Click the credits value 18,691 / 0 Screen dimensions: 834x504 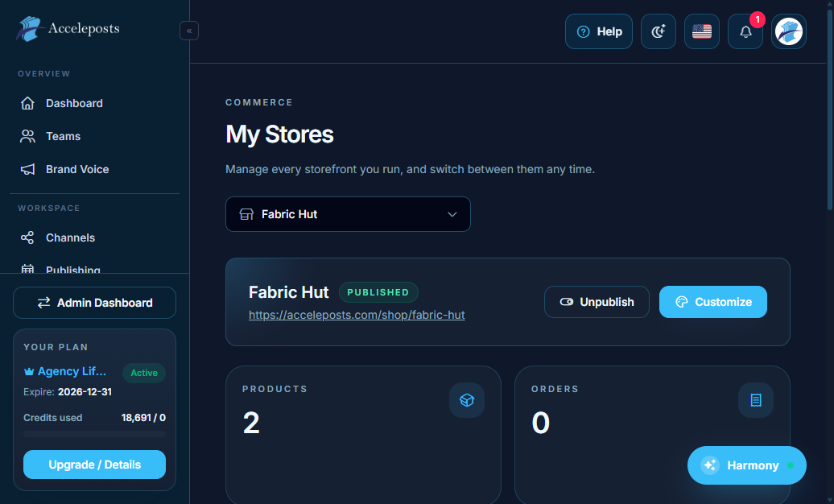click(143, 418)
